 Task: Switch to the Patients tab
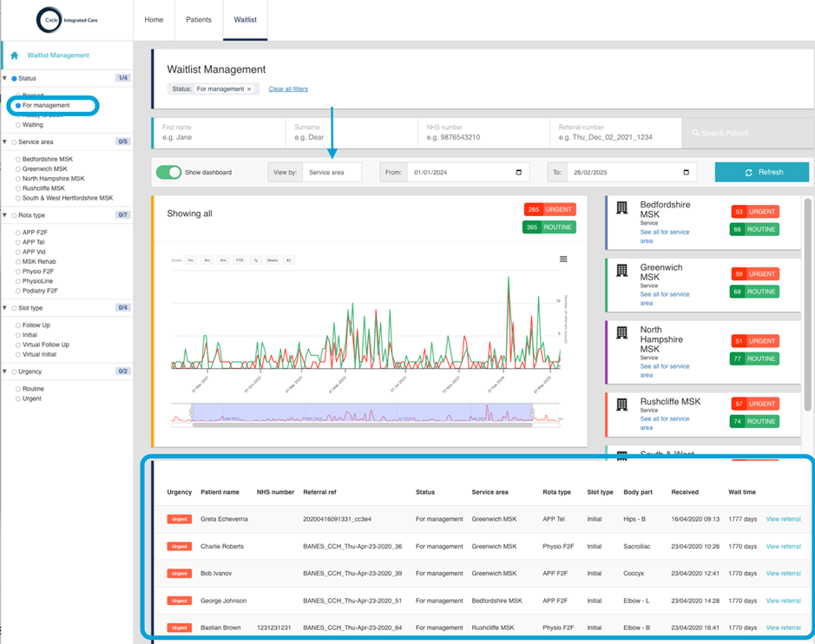pyautogui.click(x=199, y=20)
